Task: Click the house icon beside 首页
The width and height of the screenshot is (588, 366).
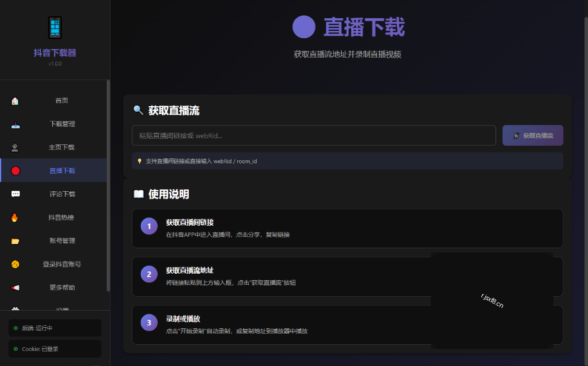Action: tap(15, 101)
